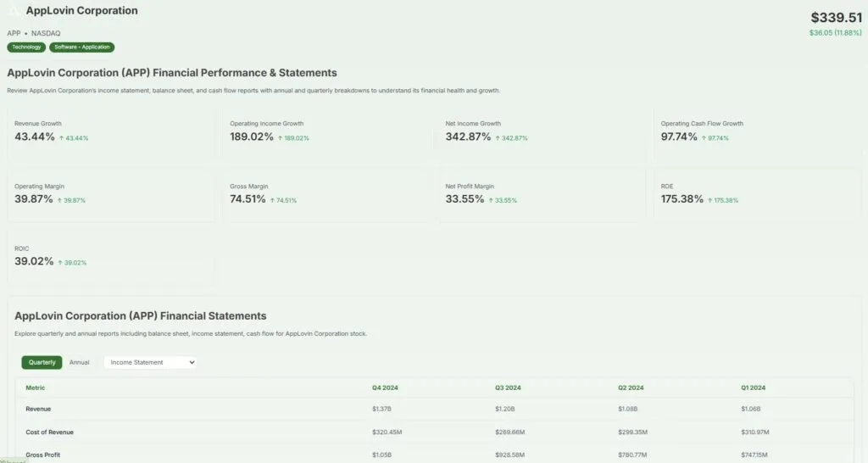Click the up arrow beside Gross Margin
Viewport: 868px width, 463px height.
[x=273, y=200]
